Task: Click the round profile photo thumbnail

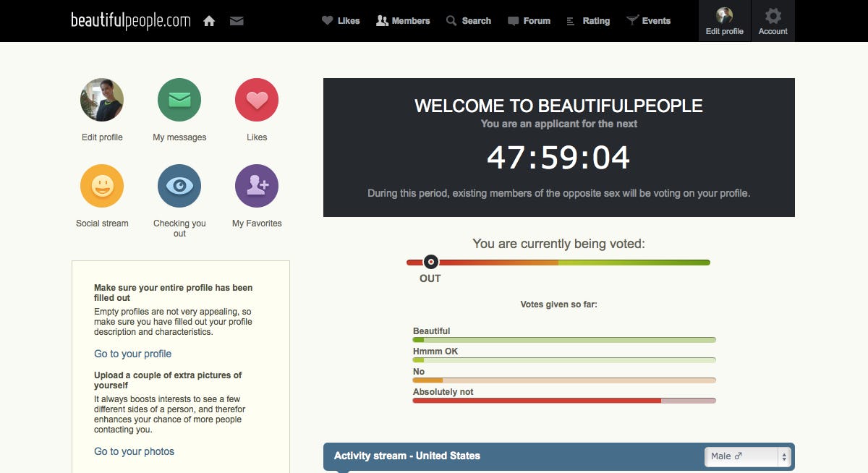Action: point(102,100)
